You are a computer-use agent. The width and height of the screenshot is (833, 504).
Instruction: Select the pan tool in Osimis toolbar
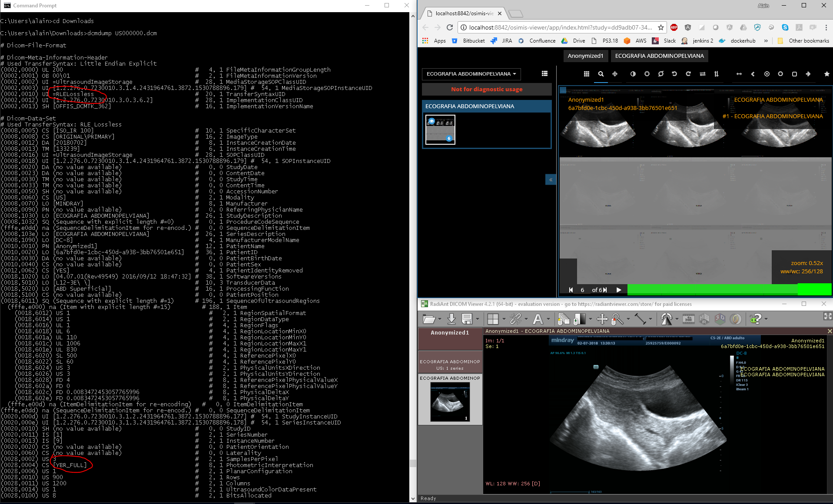(x=615, y=74)
